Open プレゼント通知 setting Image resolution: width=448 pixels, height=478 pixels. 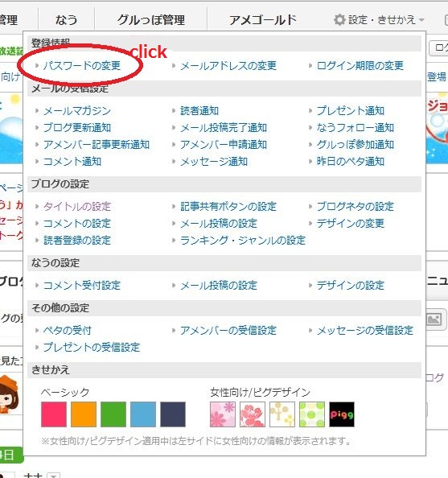[351, 111]
